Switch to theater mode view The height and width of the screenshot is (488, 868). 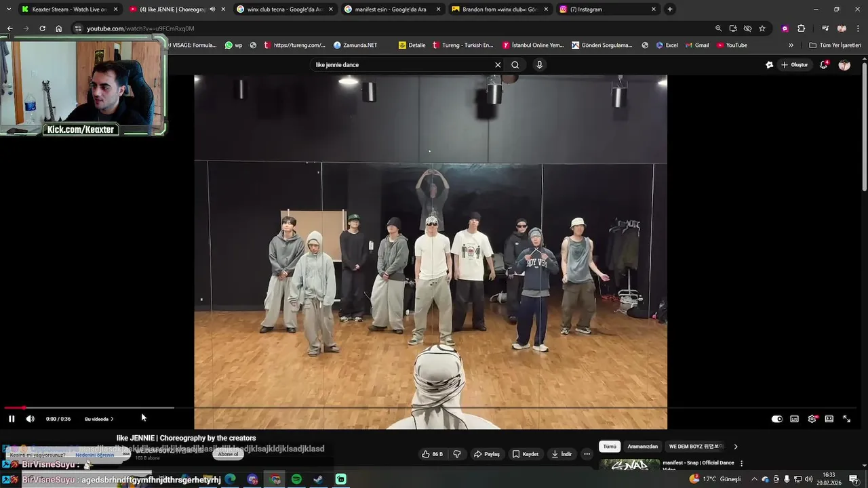(x=829, y=419)
